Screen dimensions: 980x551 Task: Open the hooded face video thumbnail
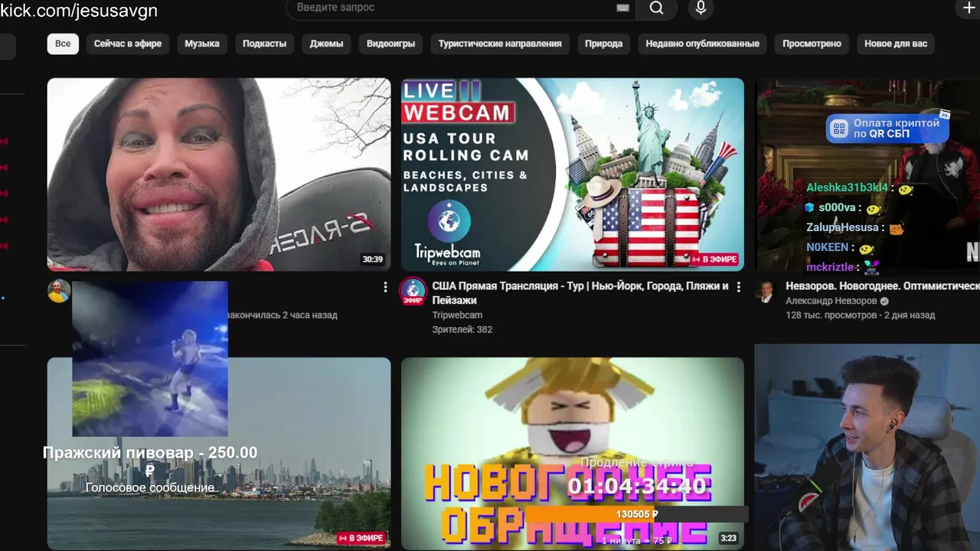click(219, 174)
